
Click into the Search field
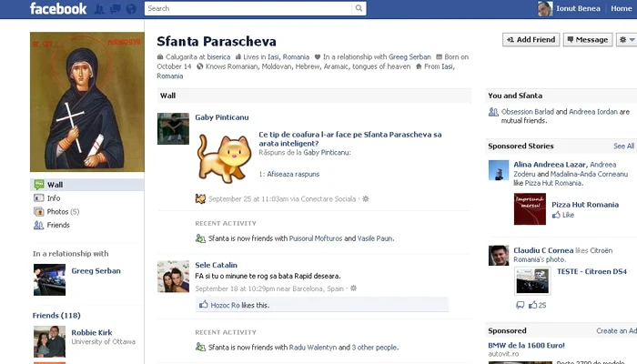[x=248, y=8]
